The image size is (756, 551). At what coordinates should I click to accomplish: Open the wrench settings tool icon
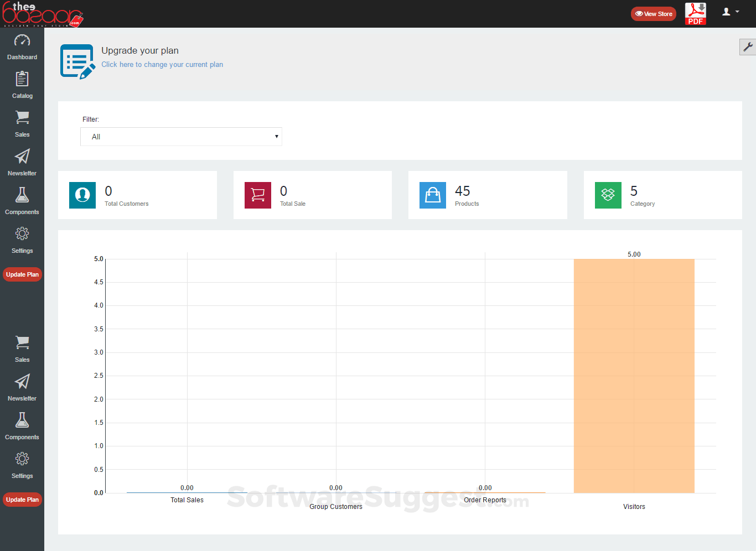pos(748,47)
